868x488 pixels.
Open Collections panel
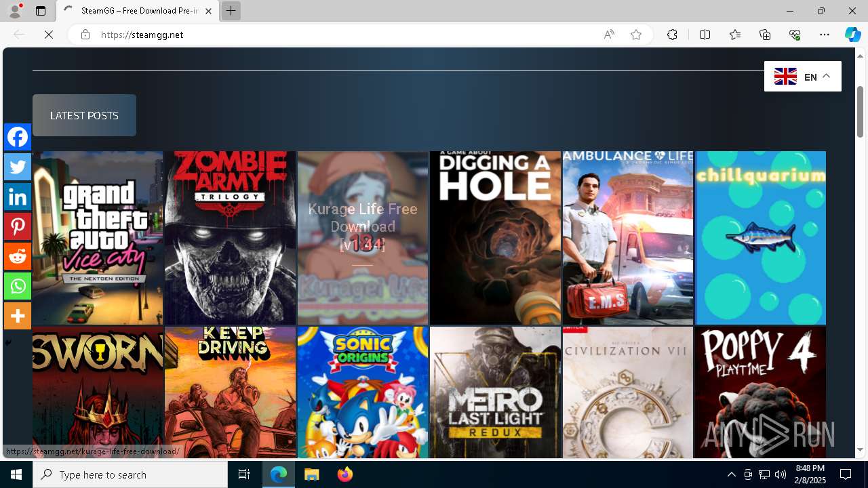coord(765,35)
